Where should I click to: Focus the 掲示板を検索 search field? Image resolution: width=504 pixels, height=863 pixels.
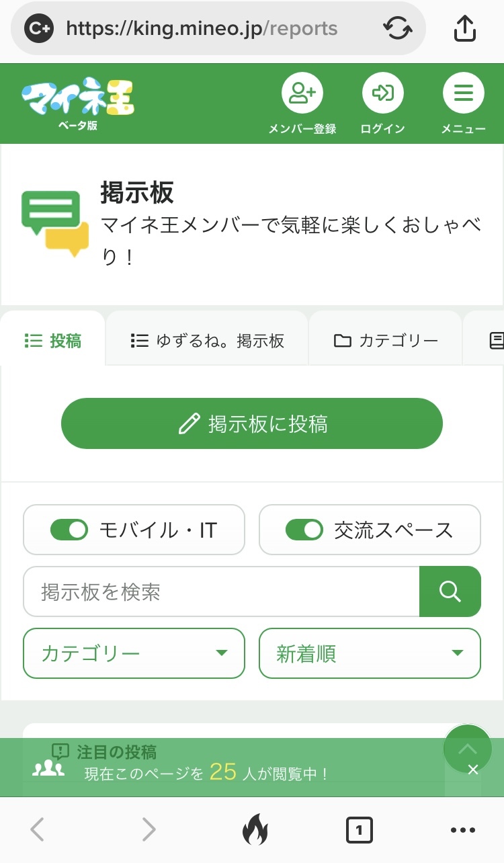(221, 591)
